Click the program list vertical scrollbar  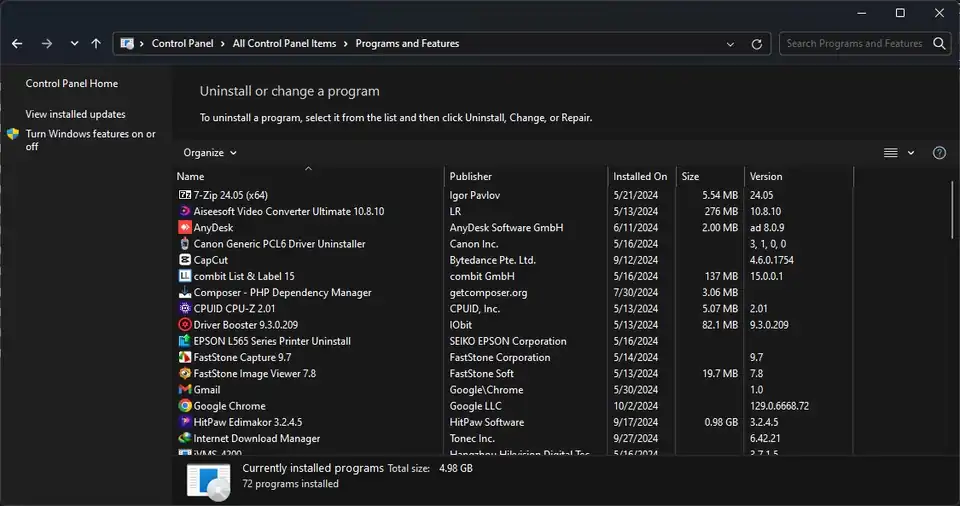click(x=952, y=210)
